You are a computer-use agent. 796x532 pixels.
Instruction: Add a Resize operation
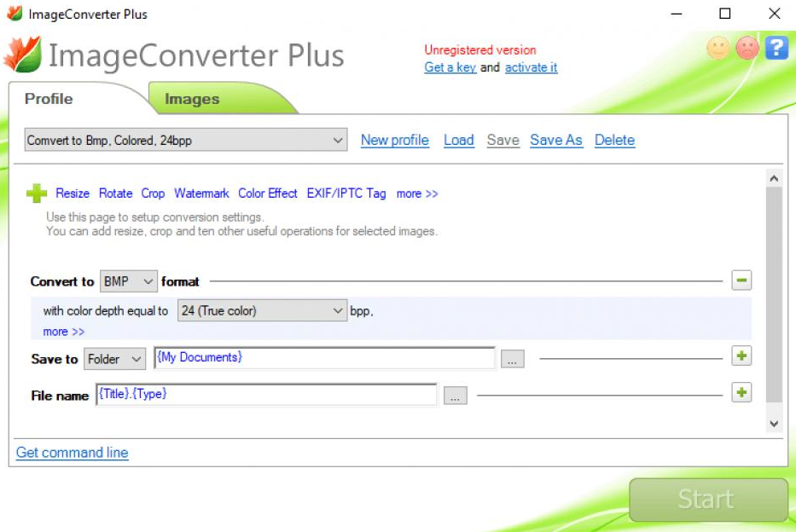(73, 194)
